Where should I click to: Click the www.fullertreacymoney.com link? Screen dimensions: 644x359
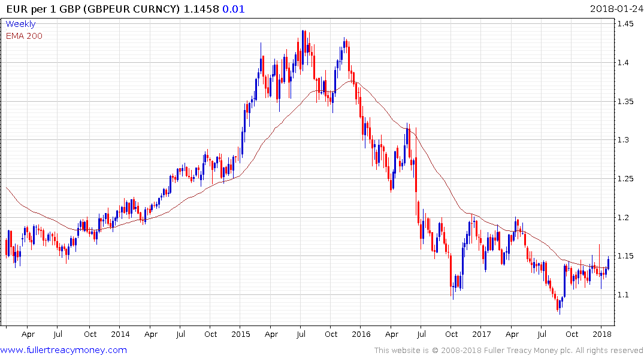[64, 350]
